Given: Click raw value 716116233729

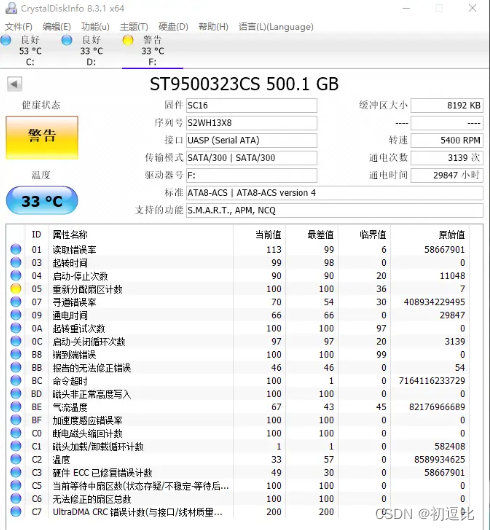Looking at the screenshot, I should tap(432, 381).
